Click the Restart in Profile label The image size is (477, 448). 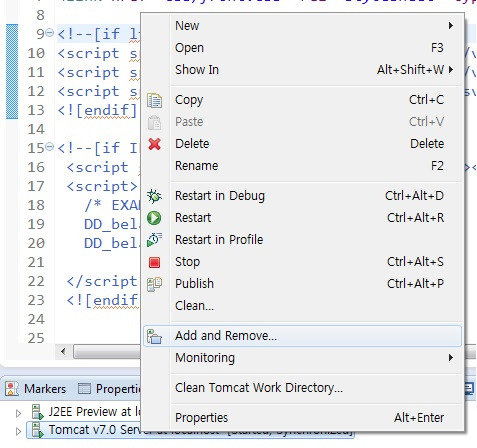pyautogui.click(x=219, y=240)
